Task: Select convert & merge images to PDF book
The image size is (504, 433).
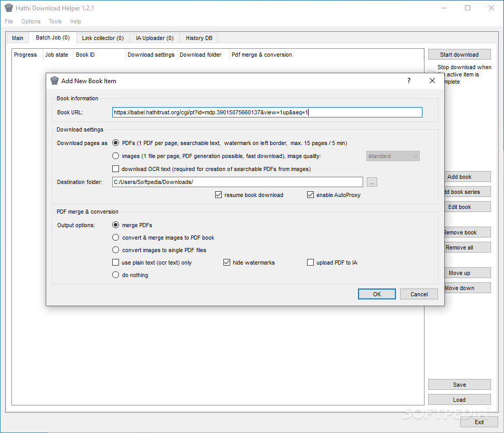Action: click(x=115, y=238)
